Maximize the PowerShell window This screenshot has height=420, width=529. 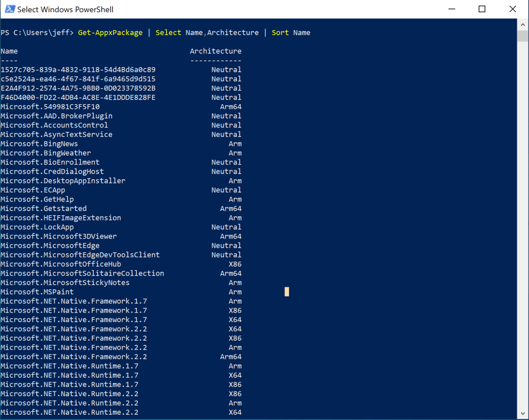(482, 9)
